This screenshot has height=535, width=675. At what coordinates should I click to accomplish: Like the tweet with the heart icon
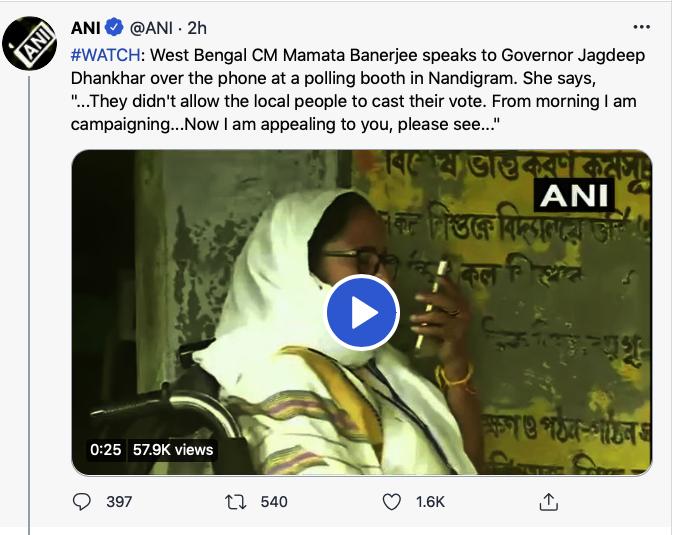pos(393,501)
